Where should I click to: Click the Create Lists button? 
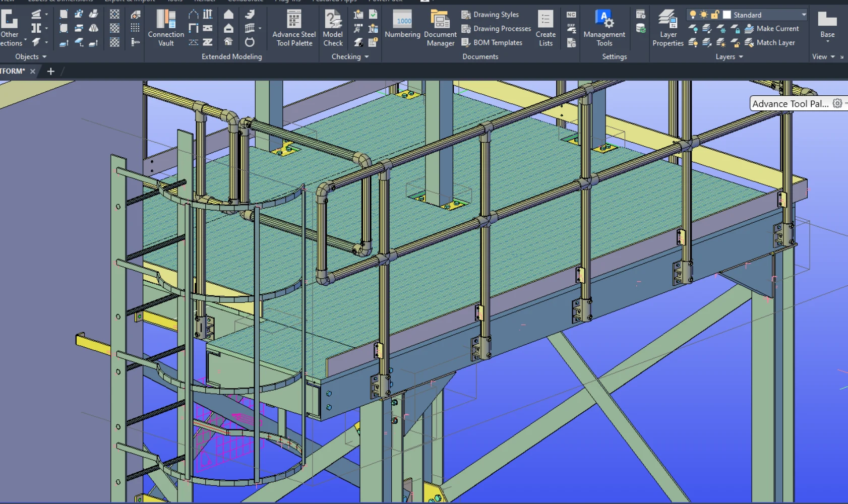[x=546, y=28]
